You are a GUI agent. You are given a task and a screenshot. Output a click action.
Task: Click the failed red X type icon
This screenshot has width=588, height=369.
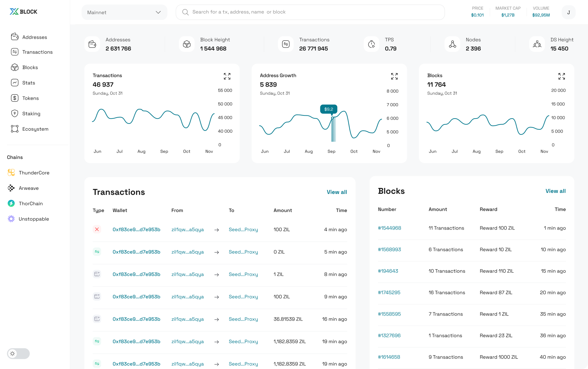[x=97, y=229]
